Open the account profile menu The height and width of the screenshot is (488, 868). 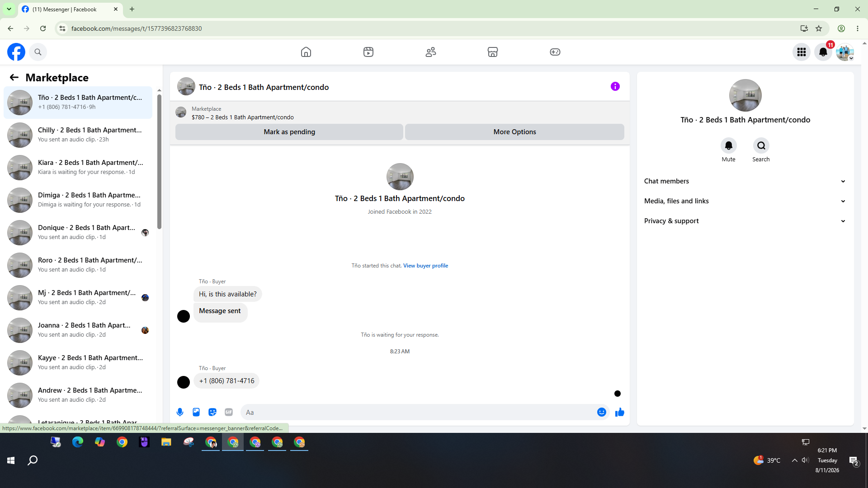[x=844, y=52]
